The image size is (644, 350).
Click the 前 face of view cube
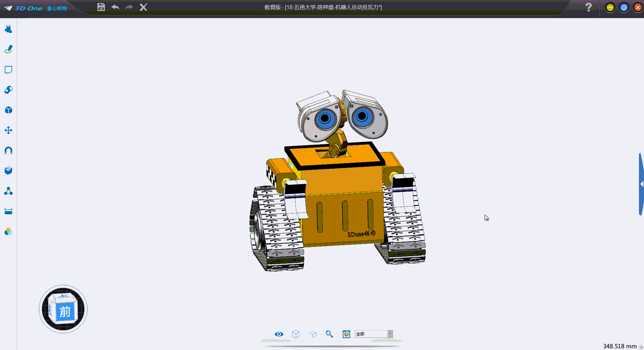(65, 312)
